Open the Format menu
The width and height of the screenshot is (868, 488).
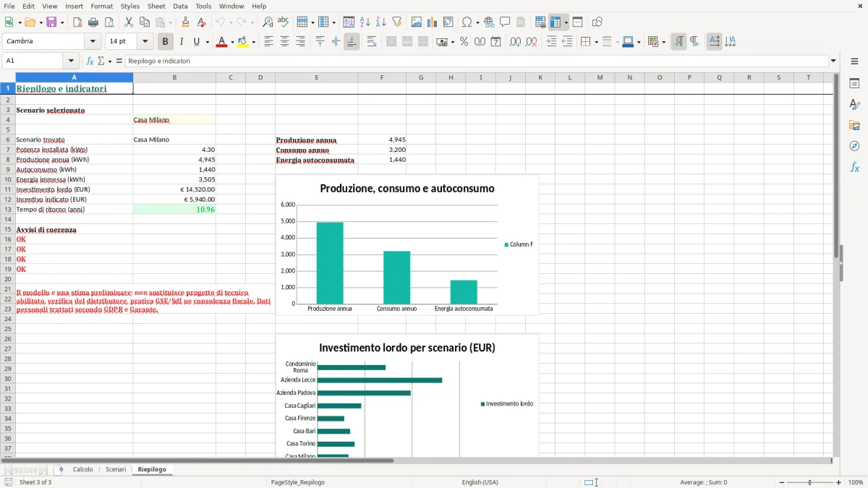coord(101,6)
